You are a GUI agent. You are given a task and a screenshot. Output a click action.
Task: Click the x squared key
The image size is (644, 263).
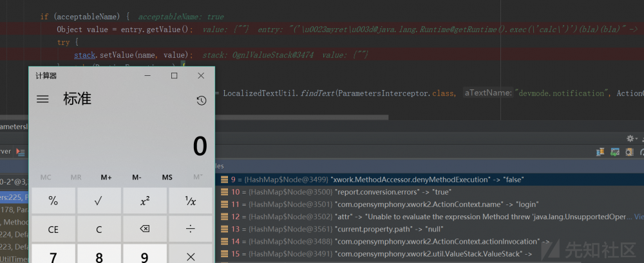(x=144, y=201)
